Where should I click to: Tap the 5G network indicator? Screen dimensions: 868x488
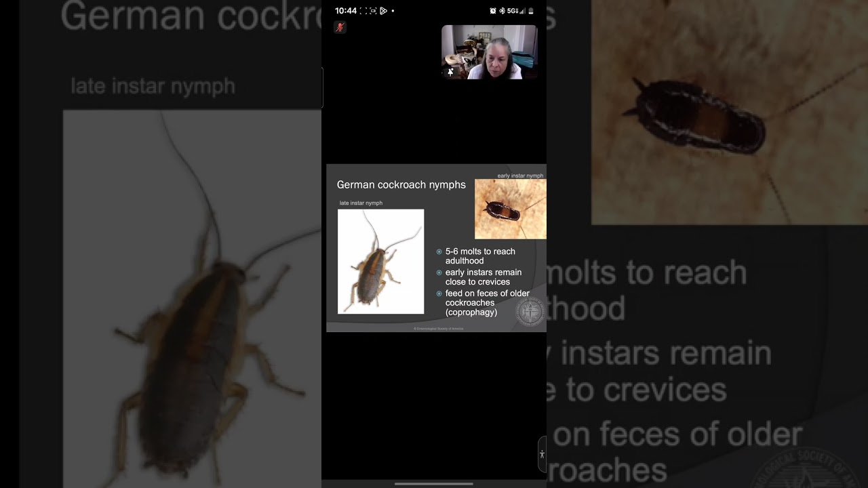pyautogui.click(x=513, y=11)
